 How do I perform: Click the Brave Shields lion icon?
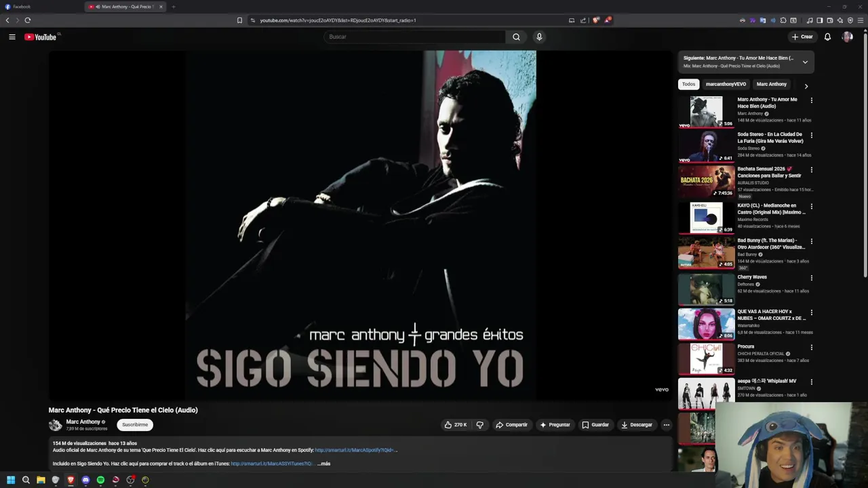click(596, 20)
